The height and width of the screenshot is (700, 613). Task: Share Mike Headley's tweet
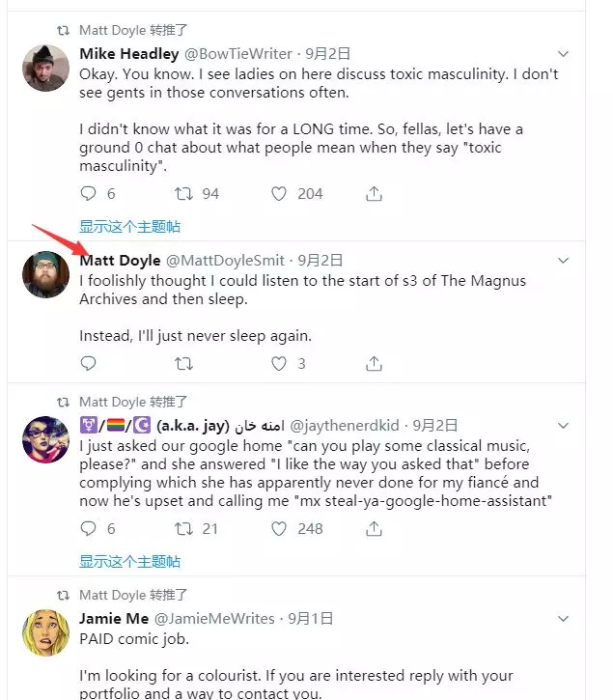coord(374,194)
